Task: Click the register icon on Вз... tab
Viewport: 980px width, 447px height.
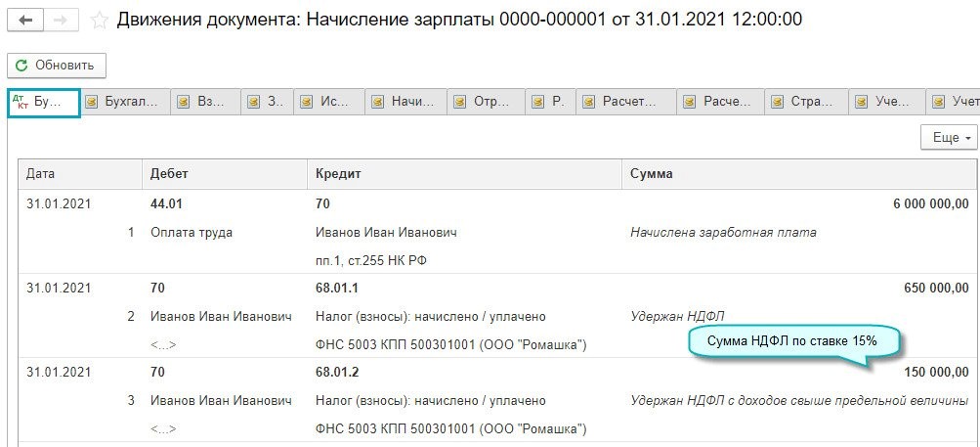Action: [185, 102]
